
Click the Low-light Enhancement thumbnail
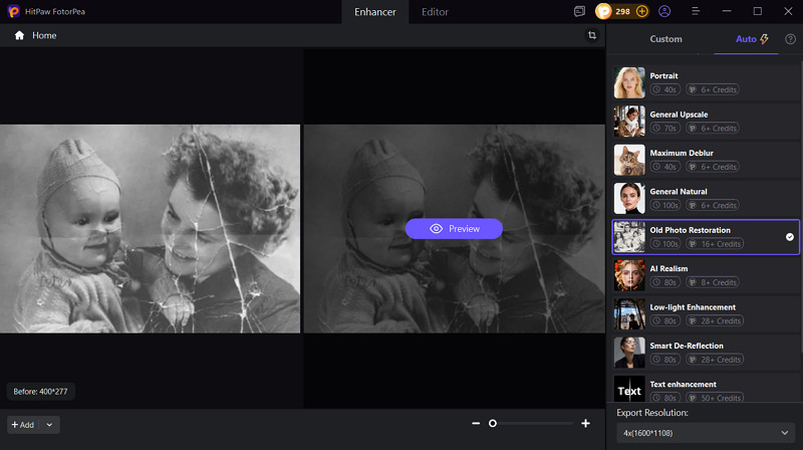(x=629, y=314)
